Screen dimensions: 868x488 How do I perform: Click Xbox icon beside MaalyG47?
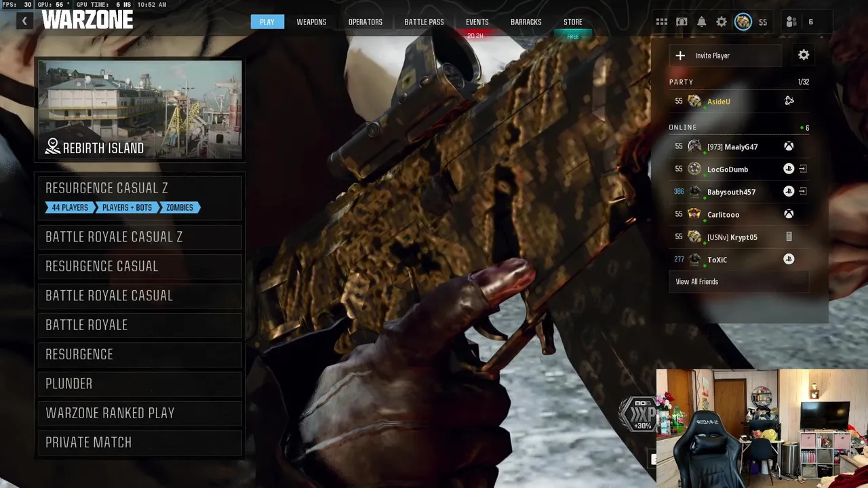pyautogui.click(x=789, y=146)
